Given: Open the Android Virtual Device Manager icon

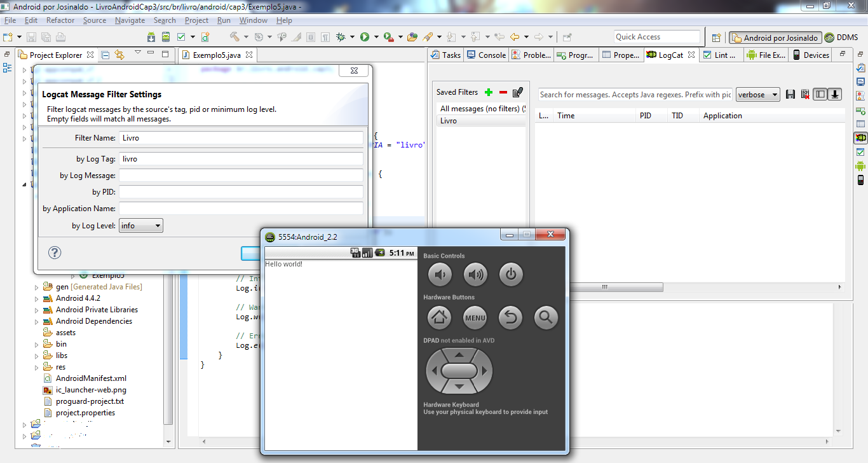Looking at the screenshot, I should coord(166,37).
